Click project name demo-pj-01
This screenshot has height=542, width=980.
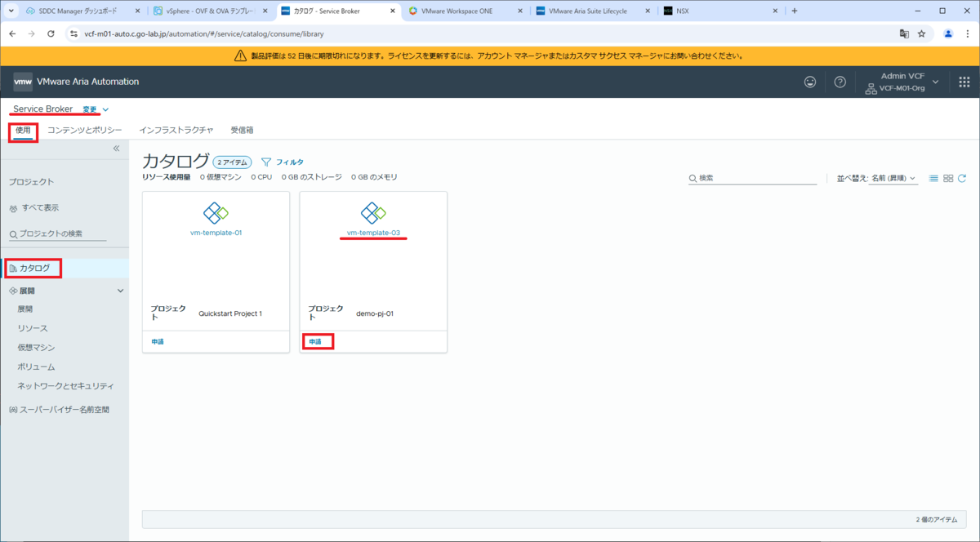click(x=375, y=313)
